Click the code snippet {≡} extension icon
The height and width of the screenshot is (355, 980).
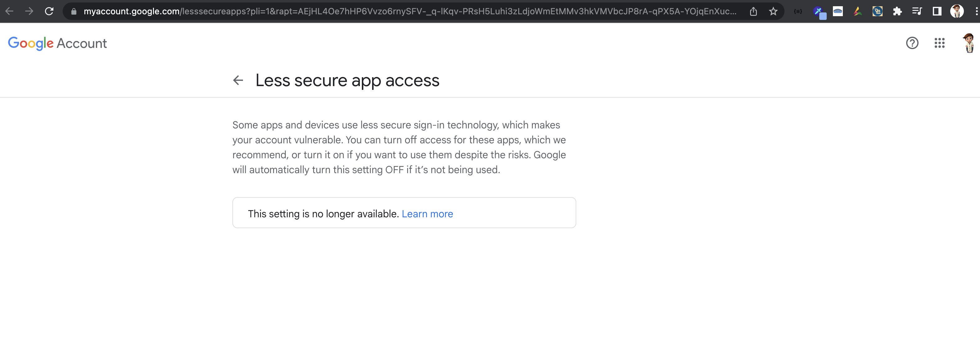coord(798,11)
